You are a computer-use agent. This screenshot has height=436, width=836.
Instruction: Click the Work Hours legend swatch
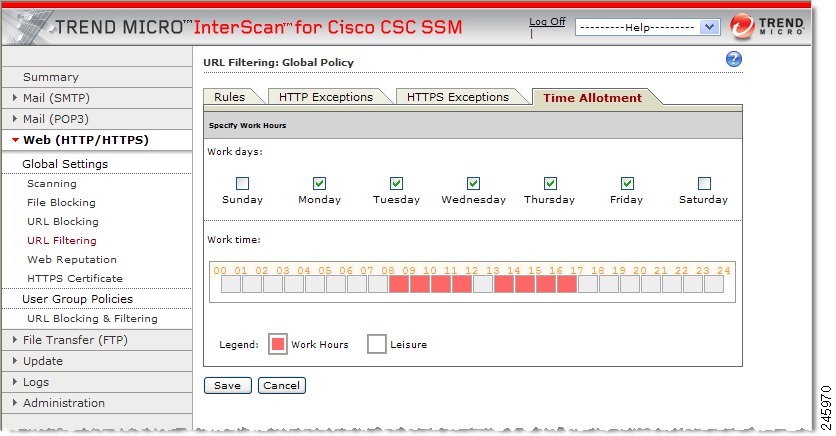(x=278, y=344)
